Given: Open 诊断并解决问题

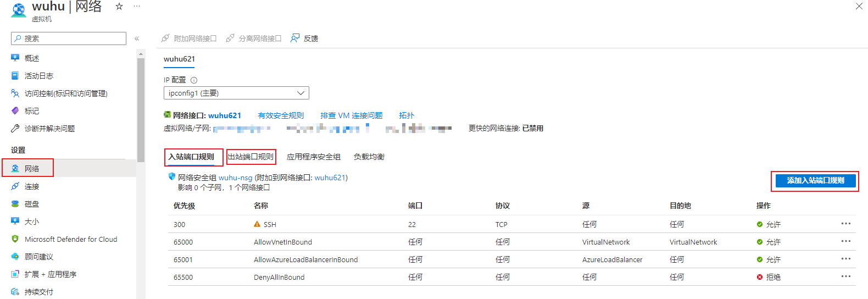Looking at the screenshot, I should tap(49, 129).
